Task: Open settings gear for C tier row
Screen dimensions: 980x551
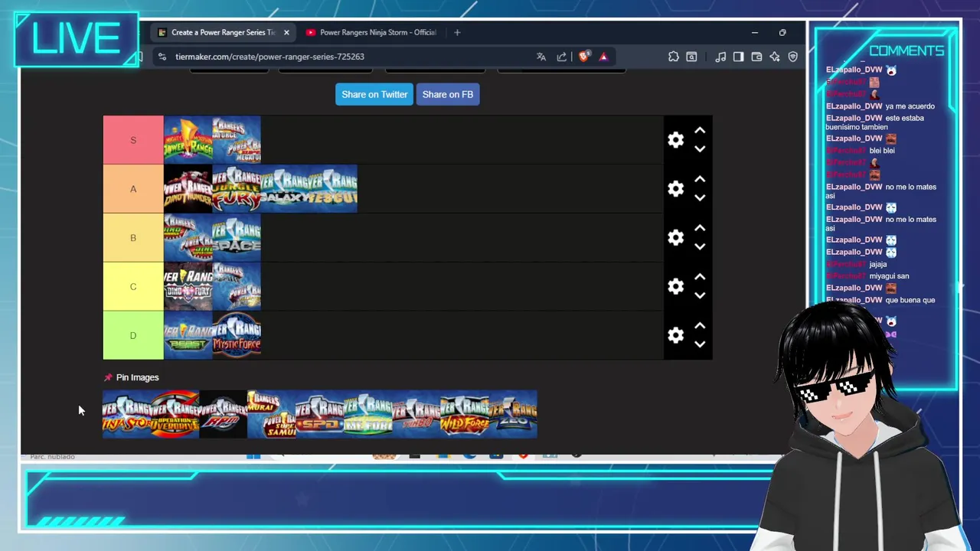Action: coord(675,287)
